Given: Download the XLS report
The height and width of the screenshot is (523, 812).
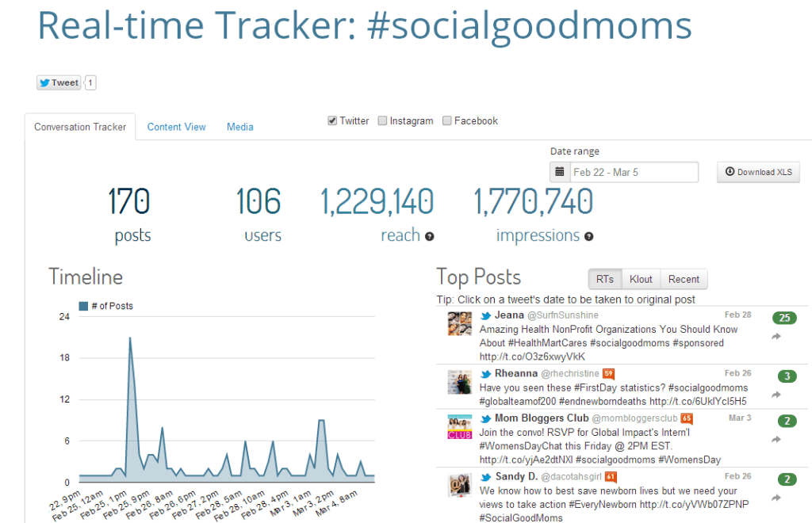Looking at the screenshot, I should (x=758, y=172).
